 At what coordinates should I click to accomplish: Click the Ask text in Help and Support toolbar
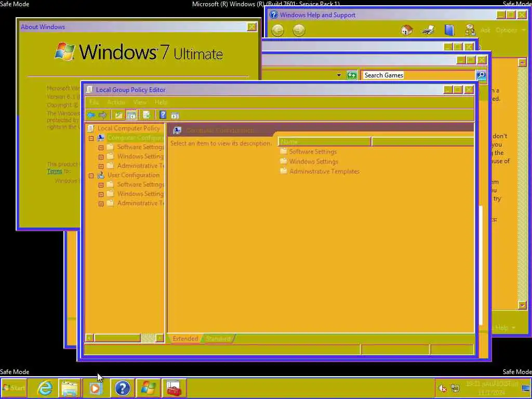[485, 30]
